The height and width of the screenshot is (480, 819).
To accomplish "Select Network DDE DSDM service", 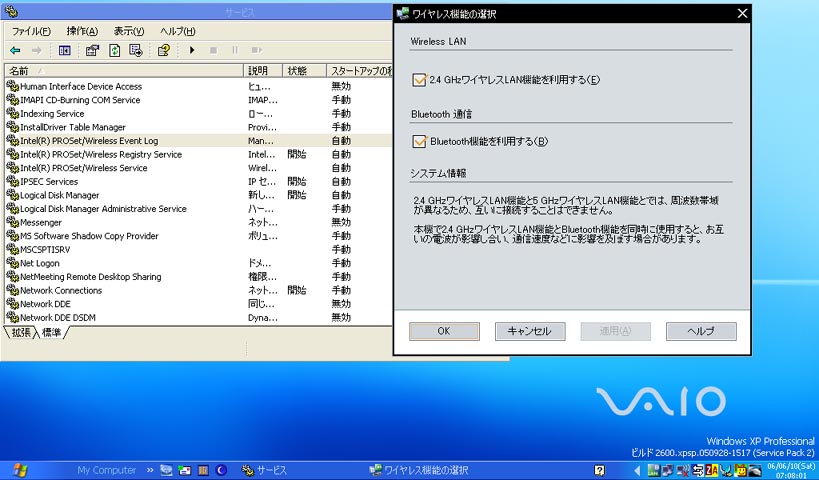I will click(x=198, y=317).
